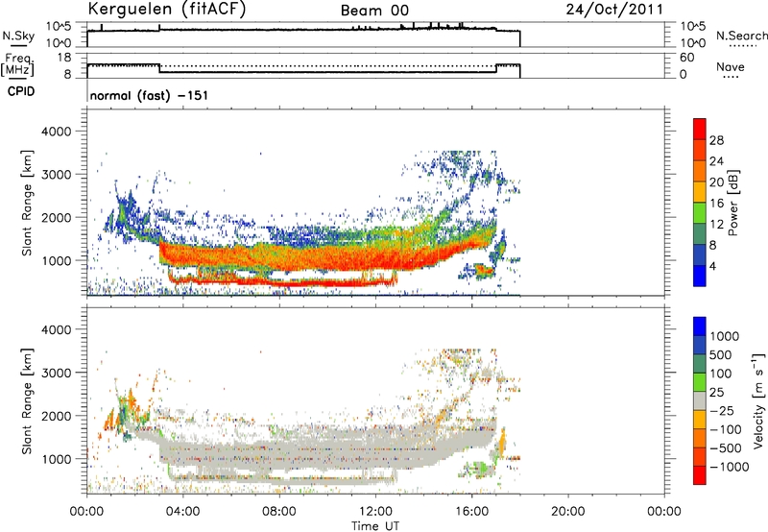This screenshot has width=768, height=532.
Task: Click the blue bottom segment of Power colorbar
Action: coord(700,276)
